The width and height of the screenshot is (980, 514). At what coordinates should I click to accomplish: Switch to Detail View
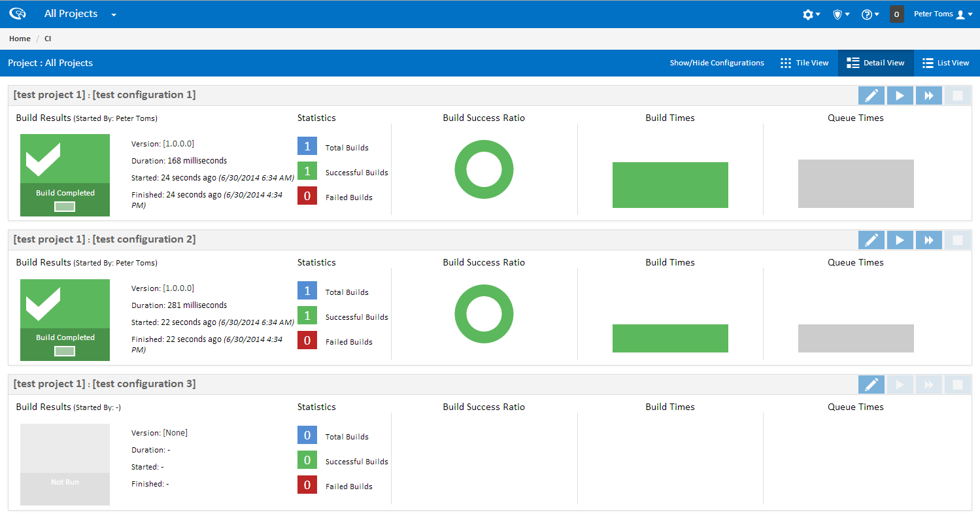(x=875, y=63)
